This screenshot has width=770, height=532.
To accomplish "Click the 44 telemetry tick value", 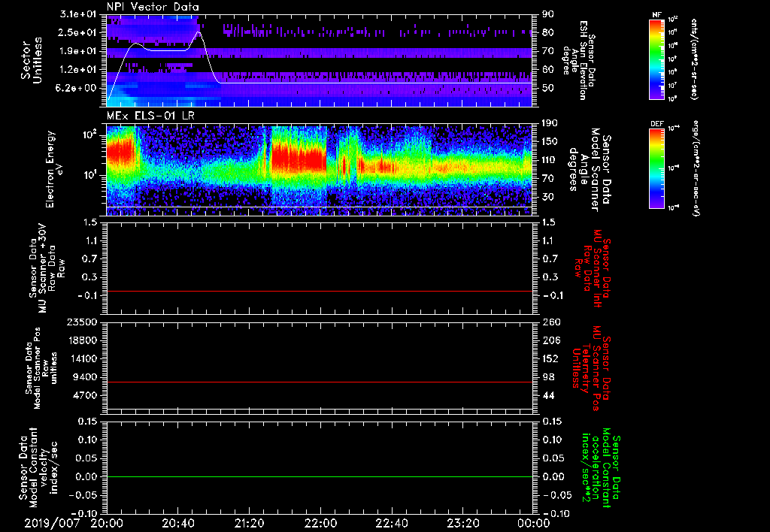I will click(547, 395).
